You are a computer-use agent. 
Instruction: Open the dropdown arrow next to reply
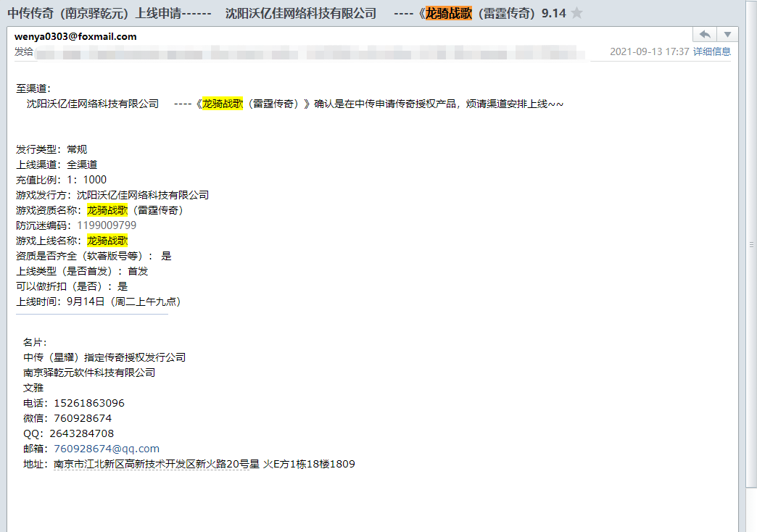[727, 34]
